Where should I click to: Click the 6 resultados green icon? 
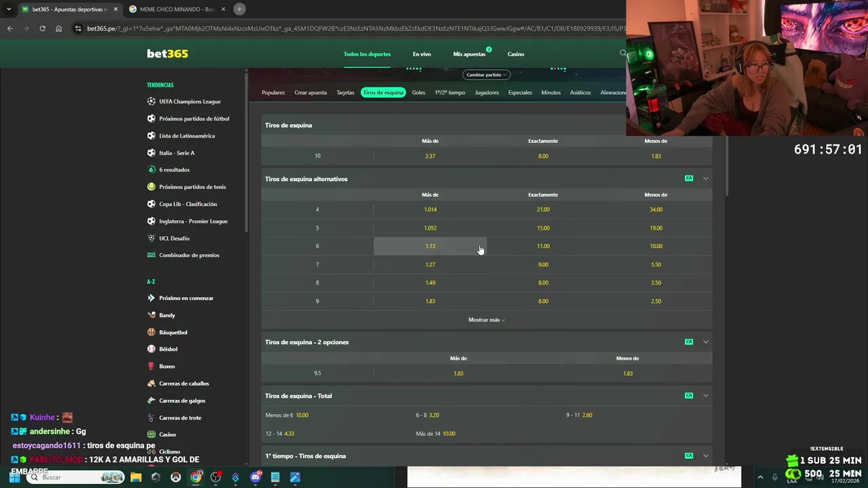click(151, 169)
